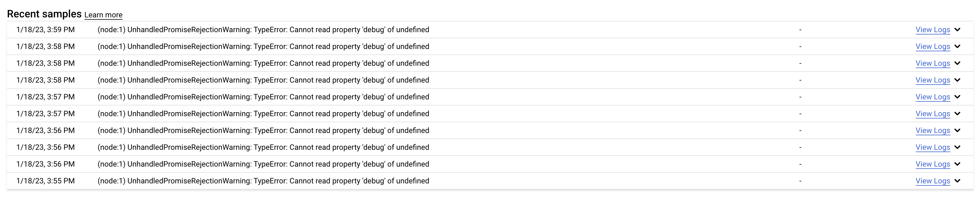Expand chevron of the last 3:58 PM sample
This screenshot has width=980, height=197.
[958, 80]
